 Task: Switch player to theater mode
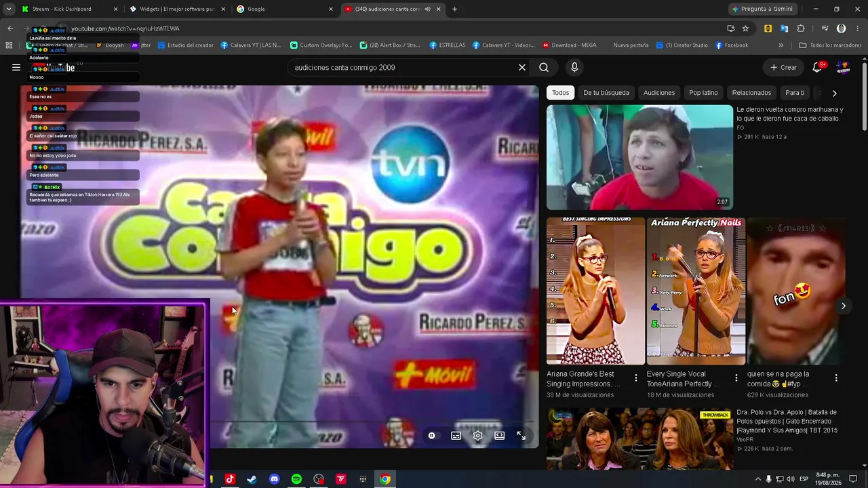pos(500,436)
